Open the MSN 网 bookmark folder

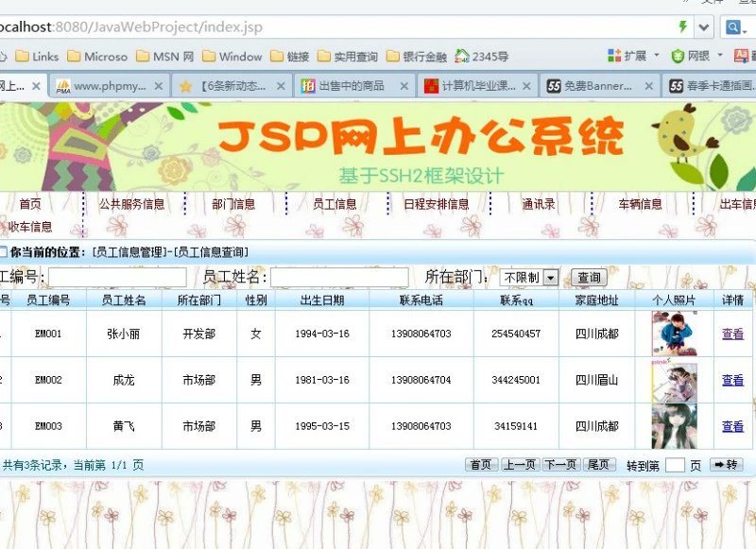pyautogui.click(x=164, y=57)
